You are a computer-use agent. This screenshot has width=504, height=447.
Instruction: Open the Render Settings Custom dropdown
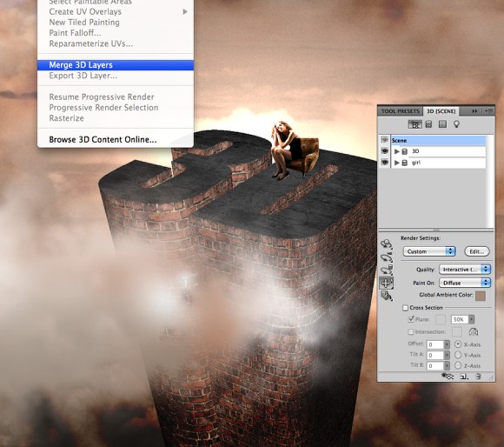pyautogui.click(x=429, y=251)
